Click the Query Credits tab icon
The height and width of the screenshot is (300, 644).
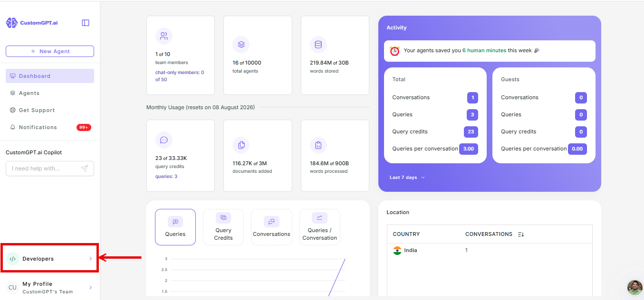[x=223, y=218]
